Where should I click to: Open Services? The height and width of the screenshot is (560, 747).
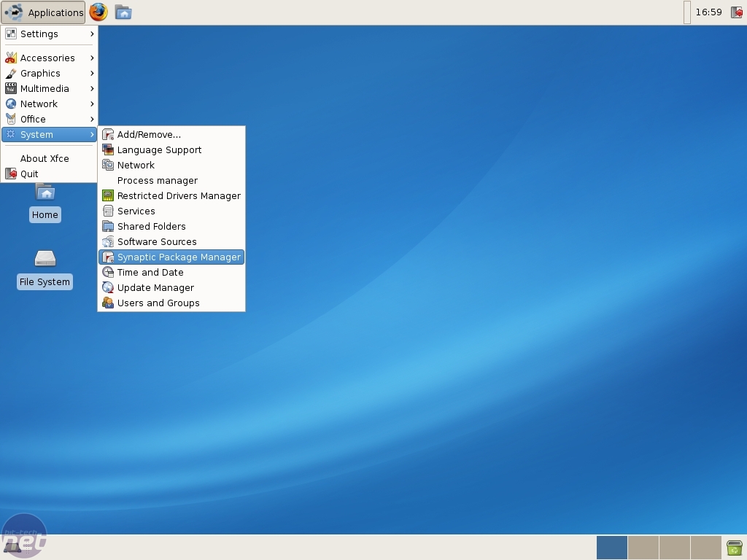[x=171, y=211]
